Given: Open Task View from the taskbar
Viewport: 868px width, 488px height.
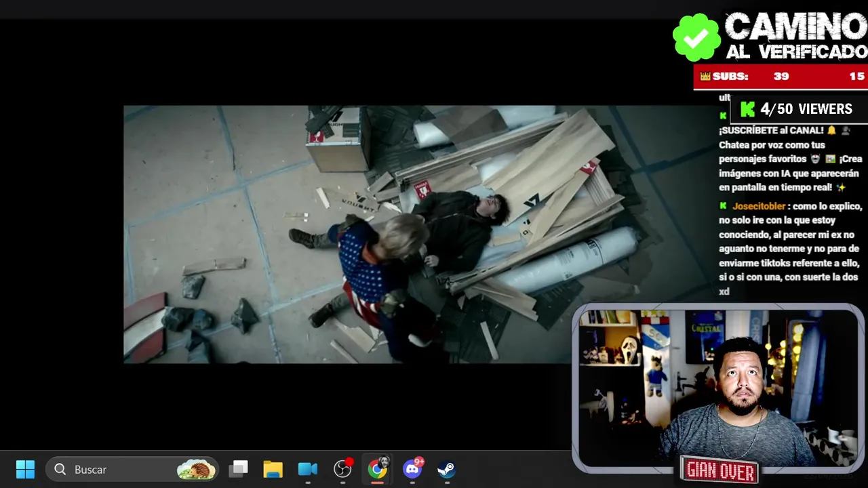Looking at the screenshot, I should click(x=239, y=469).
